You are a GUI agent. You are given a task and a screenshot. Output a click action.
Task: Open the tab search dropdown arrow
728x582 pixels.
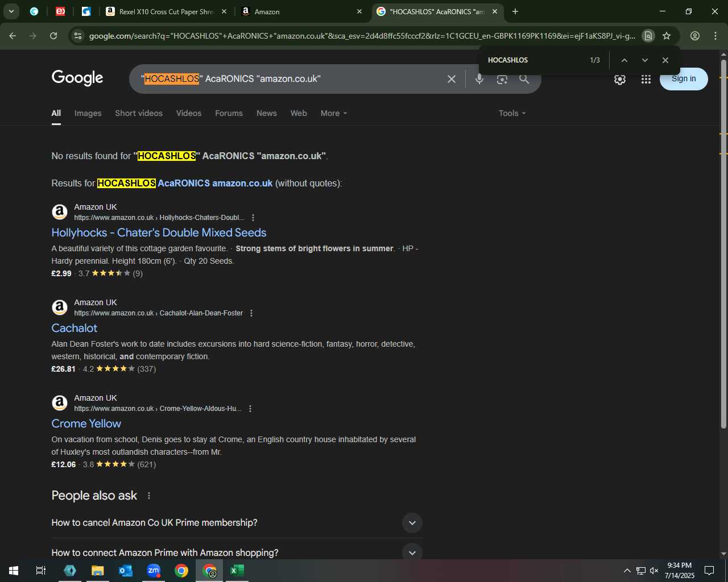(11, 11)
